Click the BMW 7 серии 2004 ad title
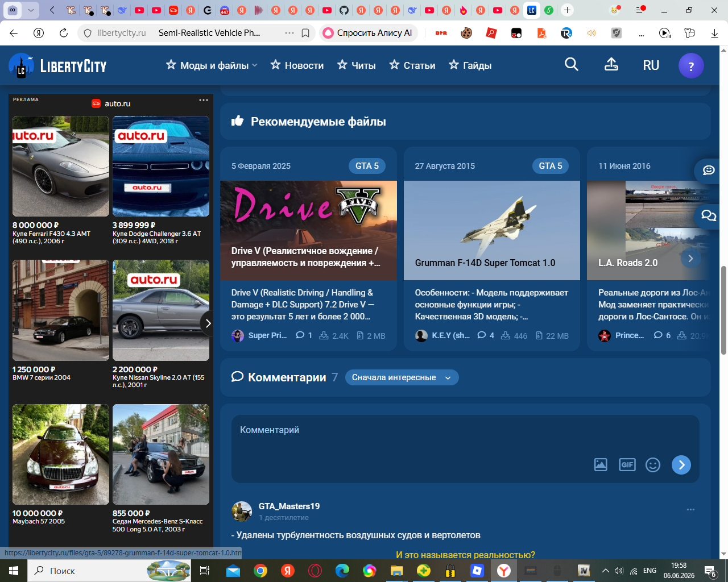Image resolution: width=728 pixels, height=582 pixels. tap(42, 377)
